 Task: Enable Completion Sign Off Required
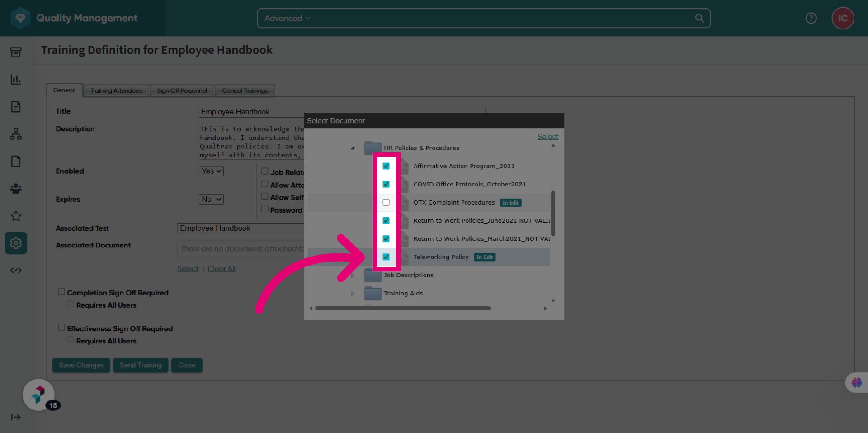point(61,291)
